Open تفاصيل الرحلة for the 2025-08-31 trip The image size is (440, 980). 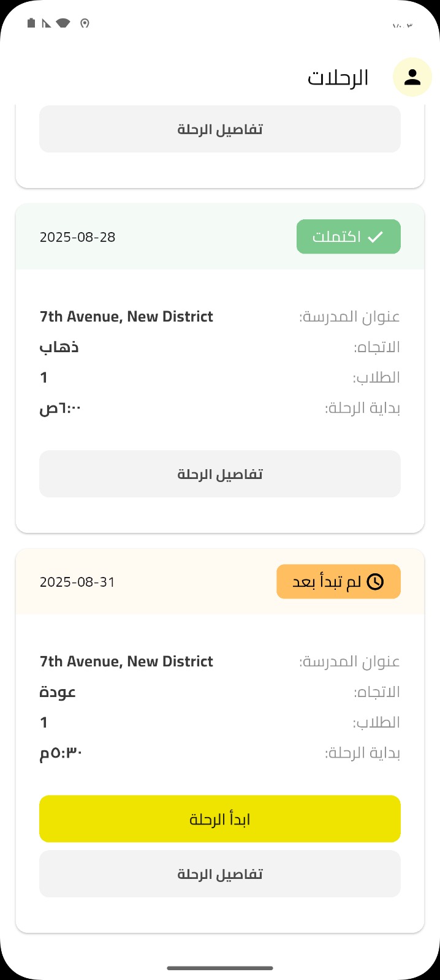point(220,874)
